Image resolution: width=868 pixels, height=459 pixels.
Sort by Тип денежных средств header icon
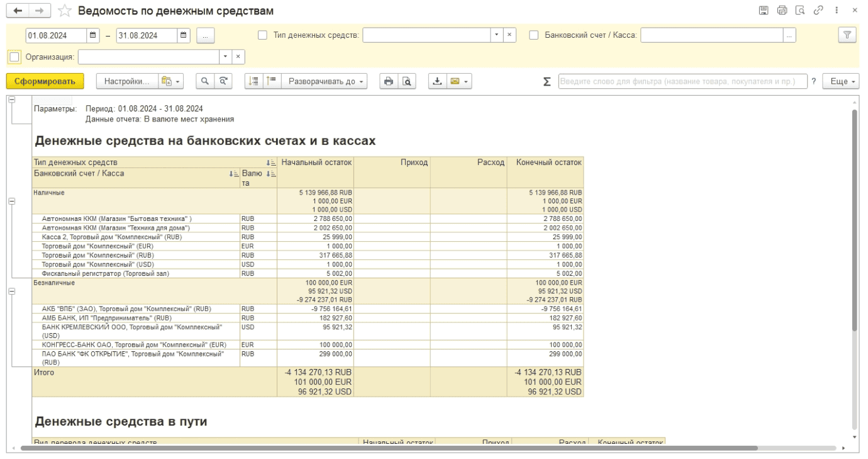click(271, 162)
